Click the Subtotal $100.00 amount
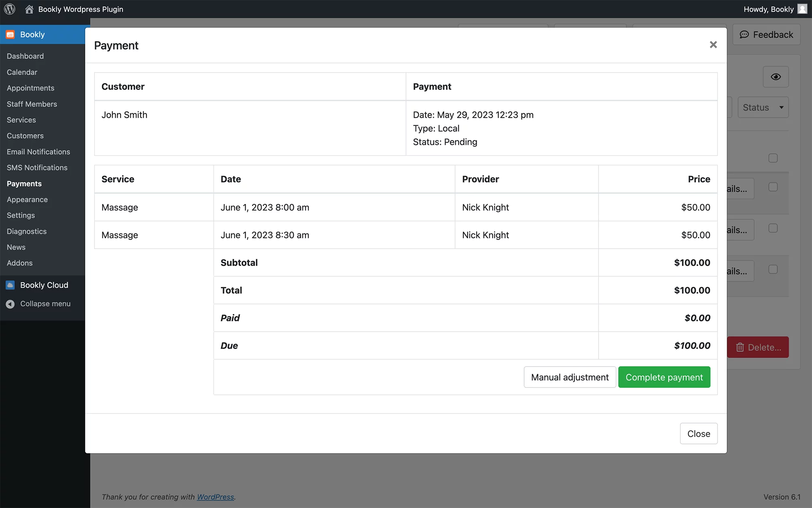 [692, 263]
